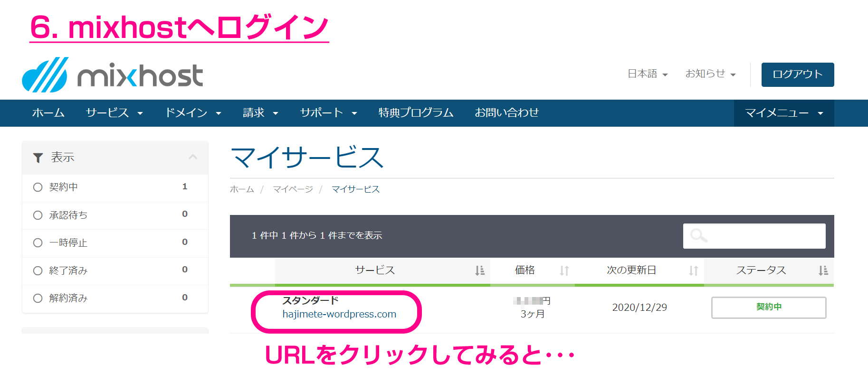868x382 pixels.
Task: Sort by 次の更新日 column sort icon
Action: point(694,270)
